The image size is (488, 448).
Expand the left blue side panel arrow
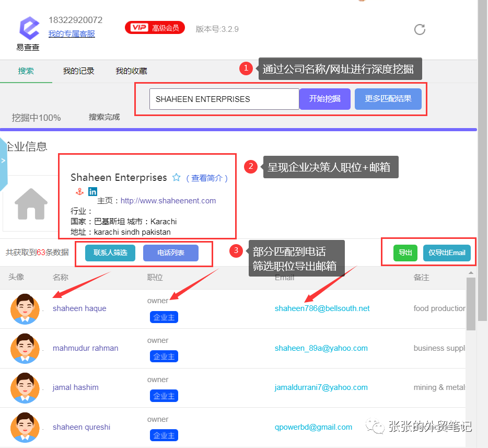pos(3,161)
